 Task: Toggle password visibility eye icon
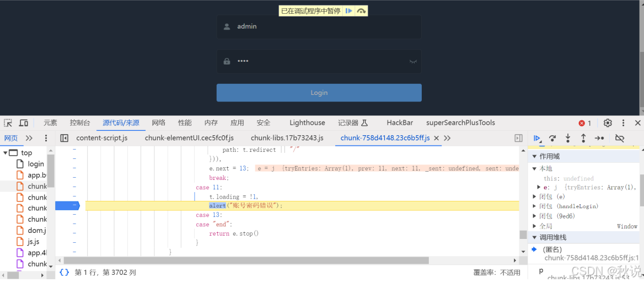(413, 61)
